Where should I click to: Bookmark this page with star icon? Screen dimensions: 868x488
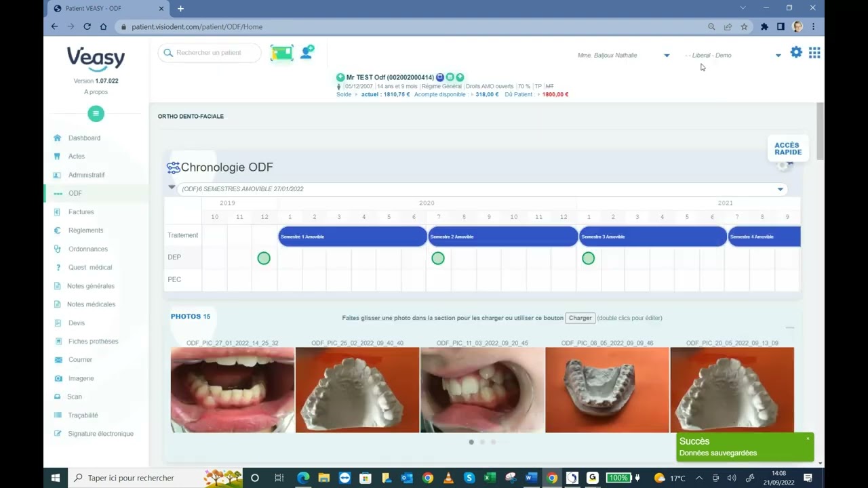(x=744, y=26)
